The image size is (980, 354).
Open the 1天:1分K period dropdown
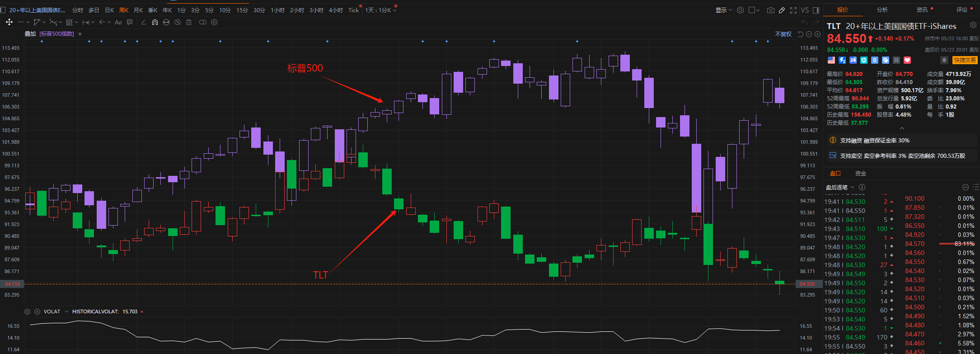(381, 10)
